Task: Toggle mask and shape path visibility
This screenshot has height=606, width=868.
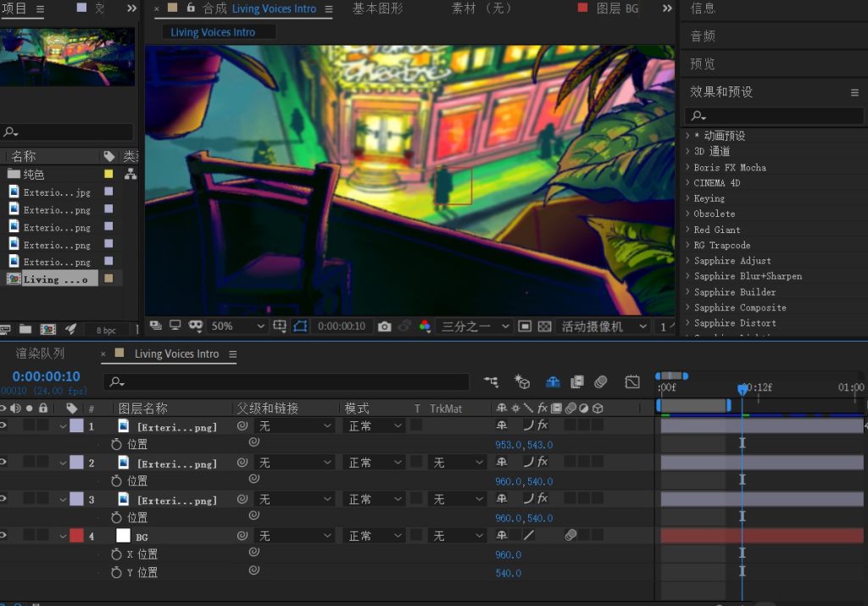Action: tap(301, 326)
